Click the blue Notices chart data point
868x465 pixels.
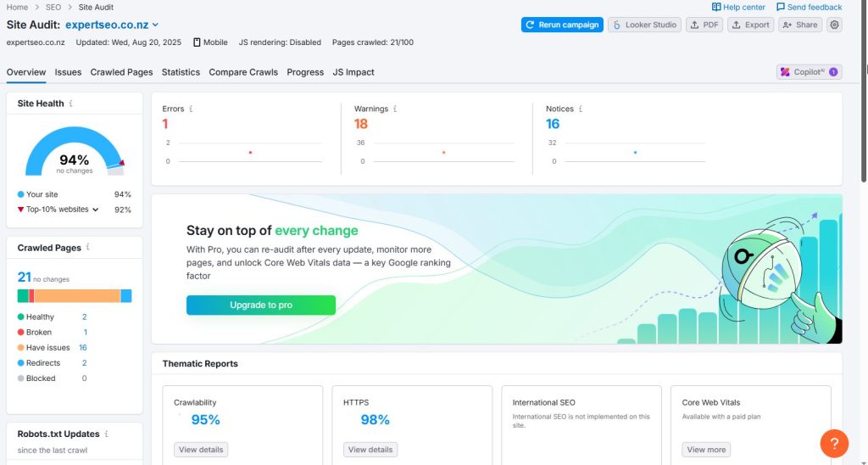635,153
